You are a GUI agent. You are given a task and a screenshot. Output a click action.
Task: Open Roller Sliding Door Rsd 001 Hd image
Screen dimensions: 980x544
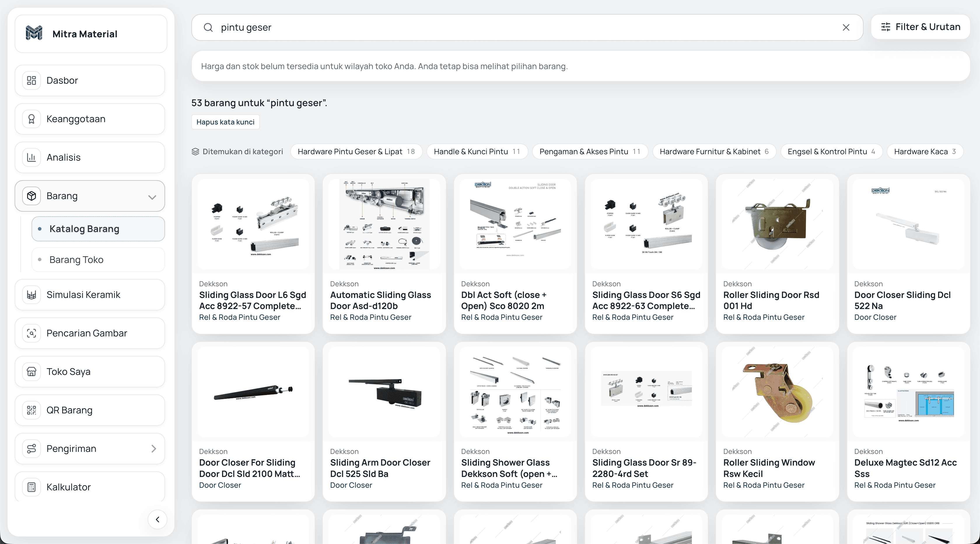click(x=777, y=224)
